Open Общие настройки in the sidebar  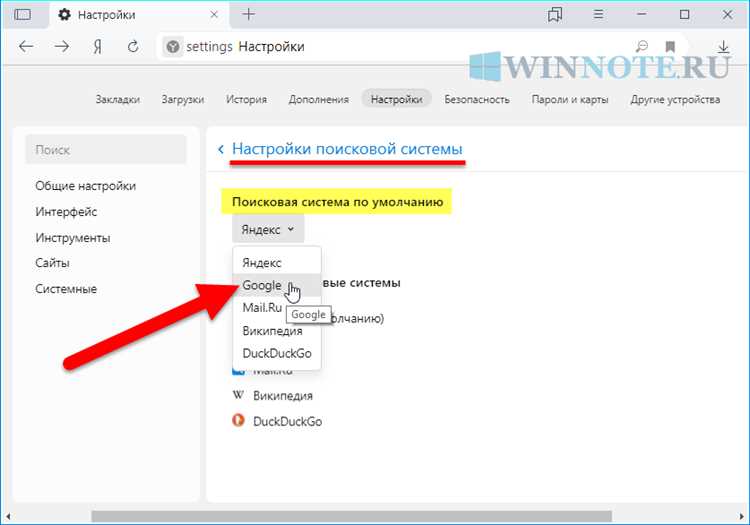pyautogui.click(x=86, y=185)
